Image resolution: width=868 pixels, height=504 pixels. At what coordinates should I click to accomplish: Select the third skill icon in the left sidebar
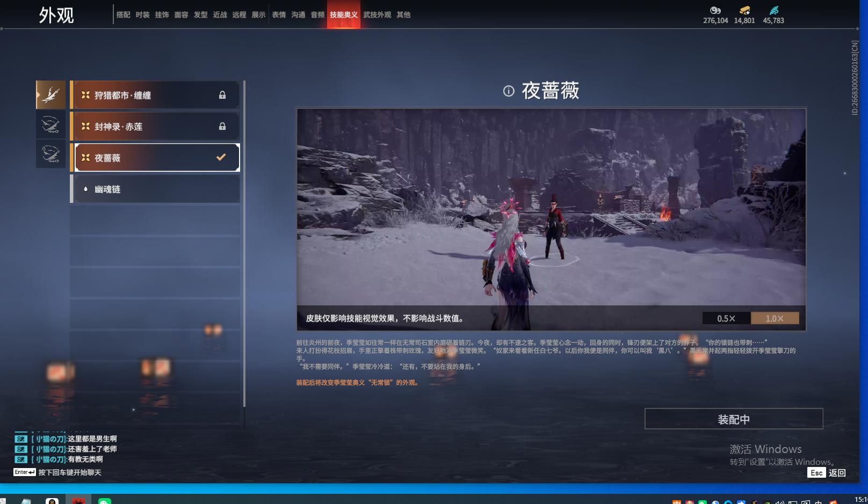pos(51,154)
